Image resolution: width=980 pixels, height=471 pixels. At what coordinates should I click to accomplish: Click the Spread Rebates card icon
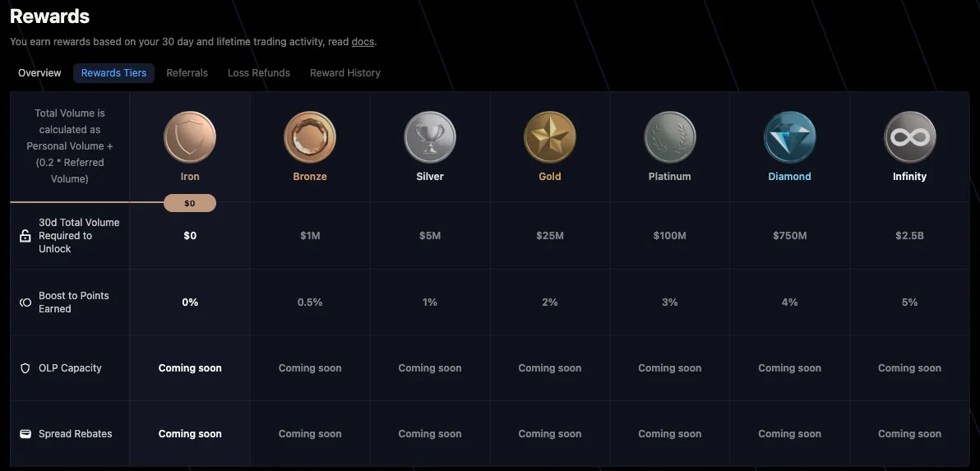[25, 434]
